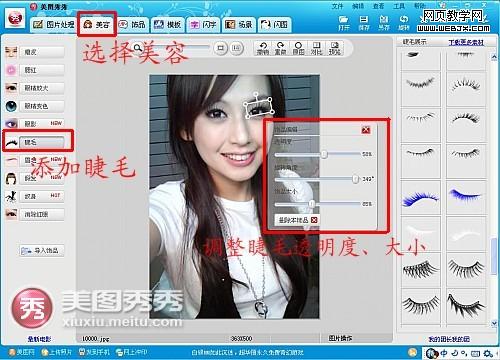Open the 我的团长我的团 link

point(449,339)
